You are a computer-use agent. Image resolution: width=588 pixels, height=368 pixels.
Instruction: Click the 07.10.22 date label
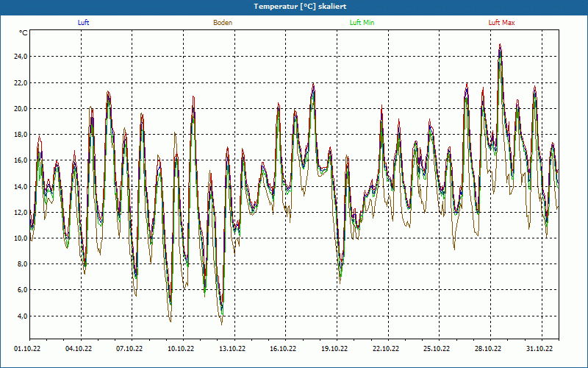point(129,349)
